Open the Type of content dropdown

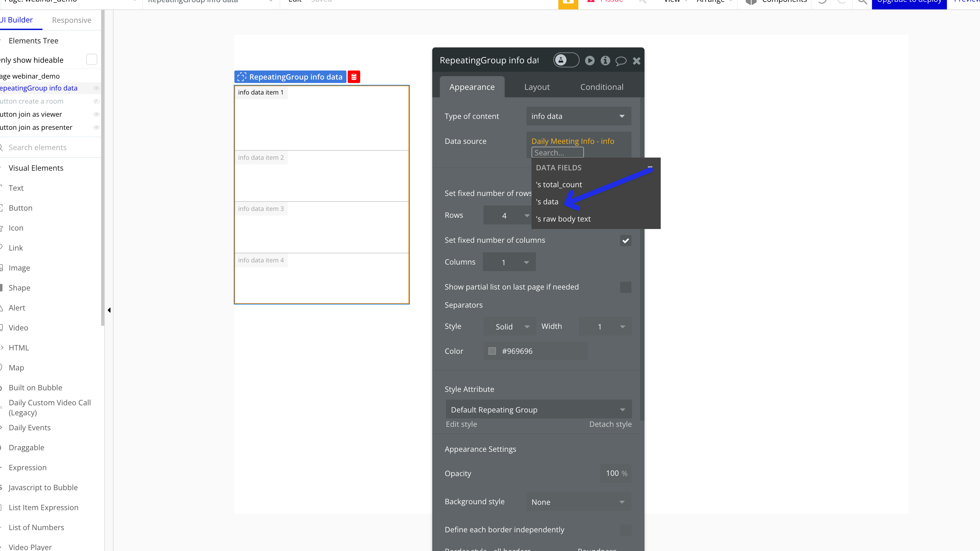click(x=578, y=116)
